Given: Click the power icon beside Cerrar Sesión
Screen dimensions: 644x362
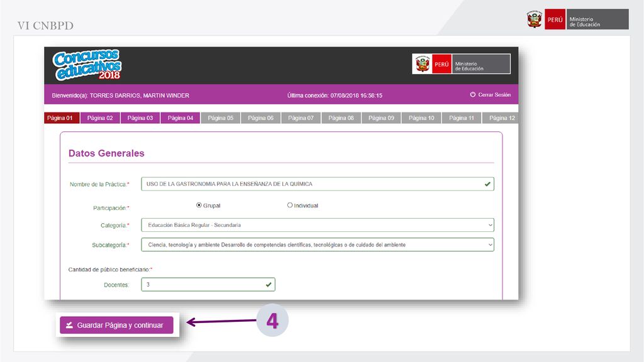Looking at the screenshot, I should click(x=473, y=94).
